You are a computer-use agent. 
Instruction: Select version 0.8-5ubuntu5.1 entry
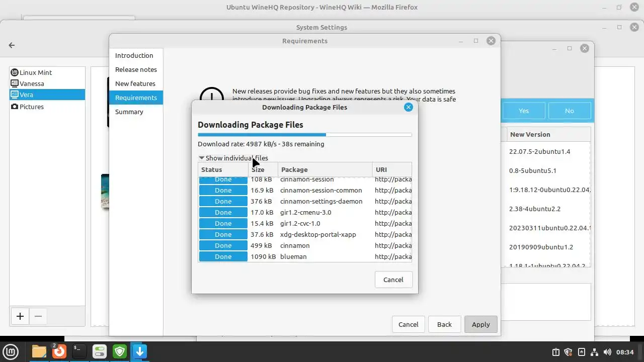click(x=533, y=170)
